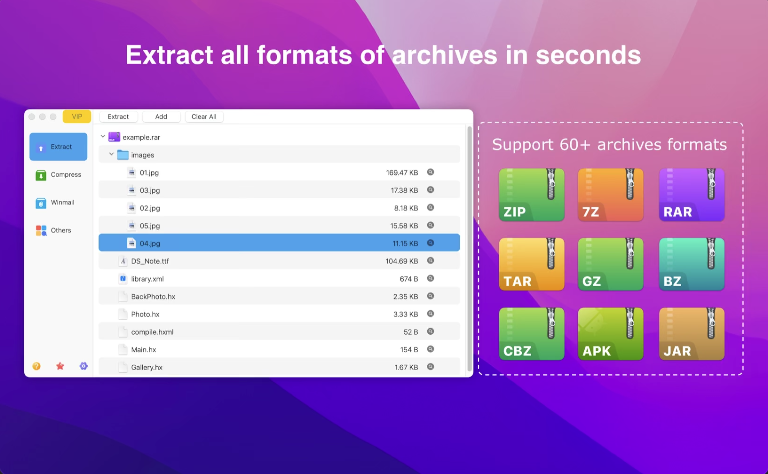This screenshot has height=474, width=768.
Task: Switch to the Compress sidebar tab
Action: 58,175
